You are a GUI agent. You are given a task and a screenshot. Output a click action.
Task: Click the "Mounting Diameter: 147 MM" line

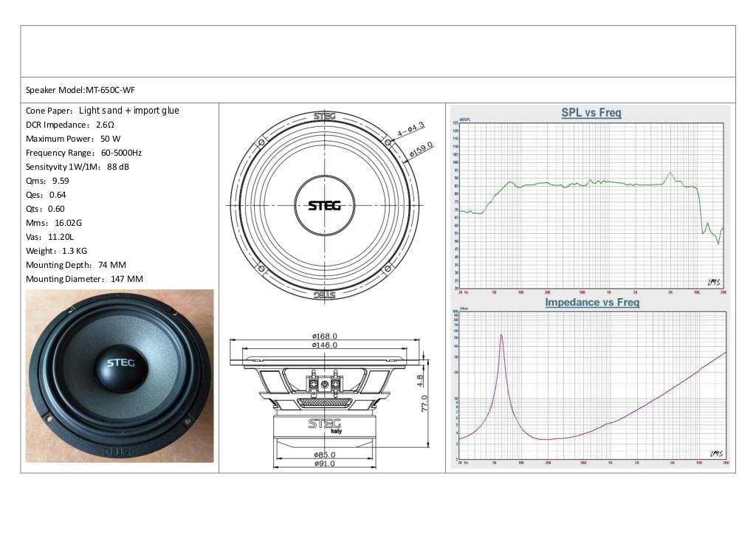(84, 279)
